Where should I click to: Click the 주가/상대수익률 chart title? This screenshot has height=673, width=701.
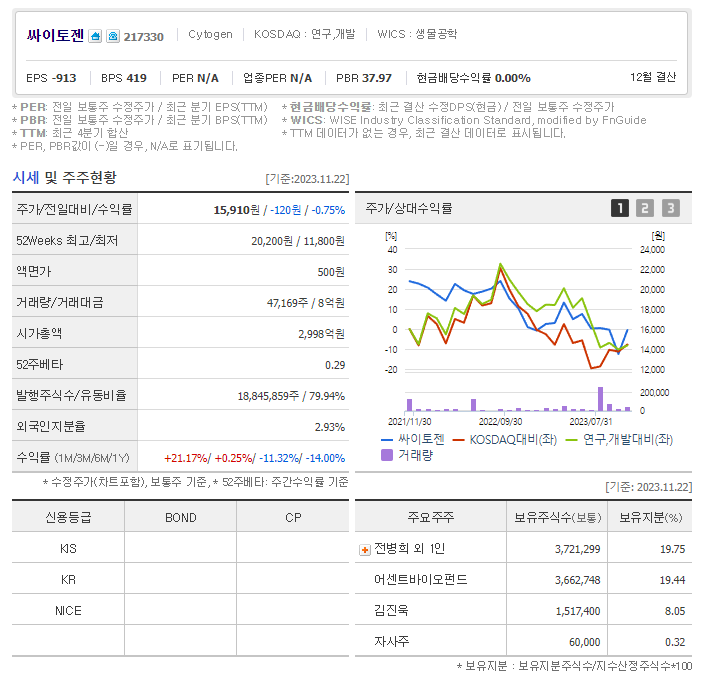[x=409, y=208]
